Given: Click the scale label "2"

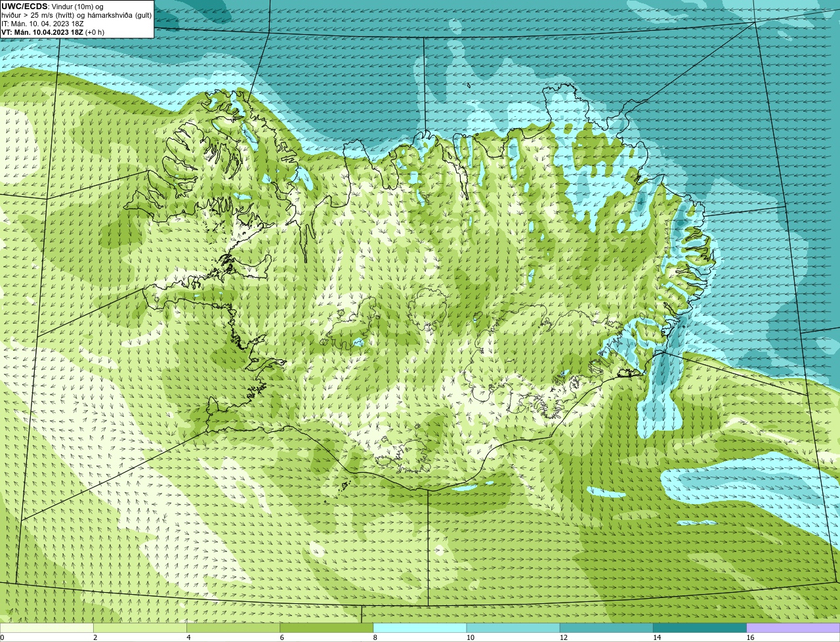Looking at the screenshot, I should pyautogui.click(x=95, y=637).
